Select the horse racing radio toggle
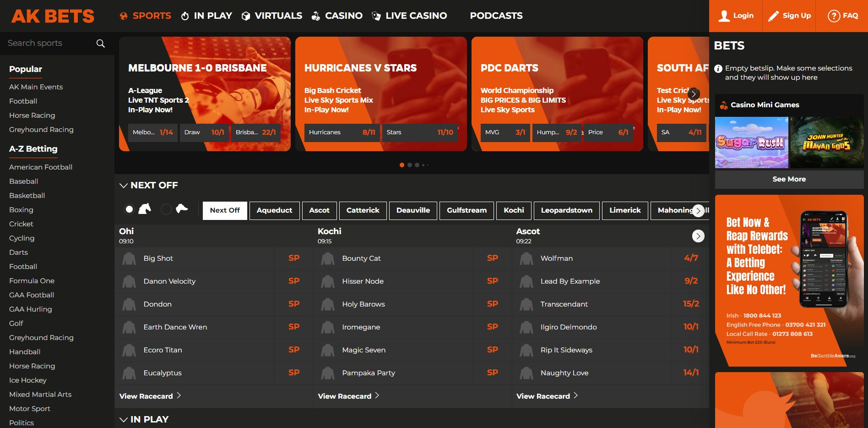The height and width of the screenshot is (428, 868). point(130,209)
